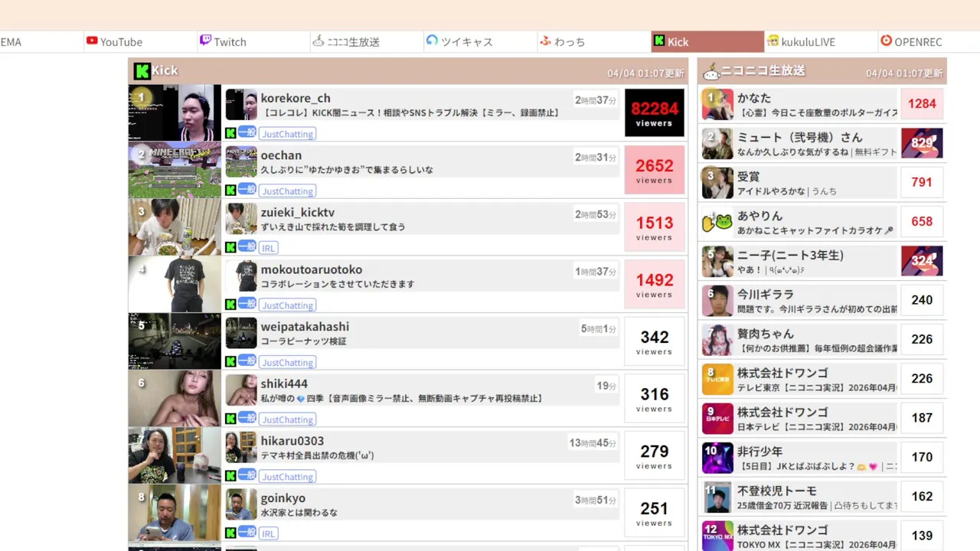Click あやりん frog avatar icon
Screen dimensions: 980x551
[x=717, y=222]
